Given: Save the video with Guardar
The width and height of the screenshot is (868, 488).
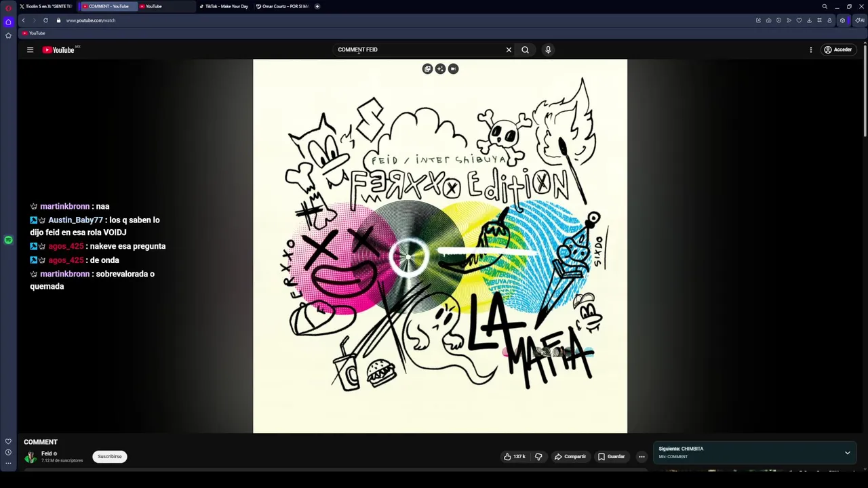Looking at the screenshot, I should pos(611,457).
